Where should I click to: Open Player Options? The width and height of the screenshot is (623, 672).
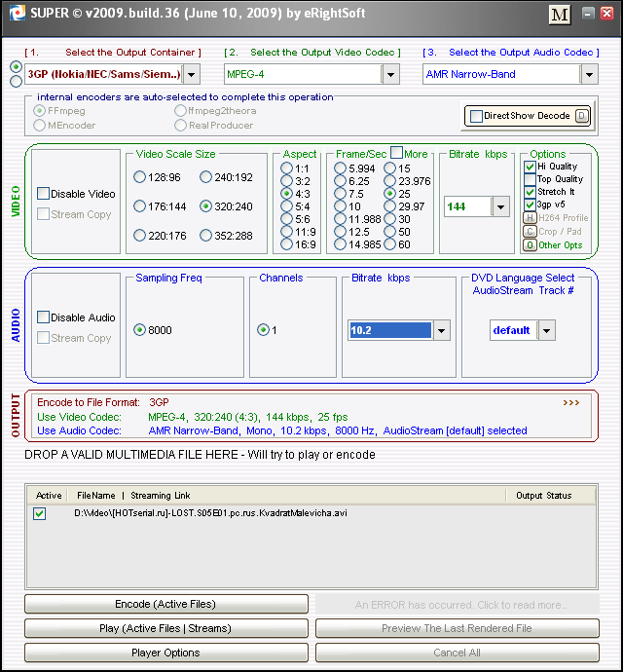(x=166, y=653)
